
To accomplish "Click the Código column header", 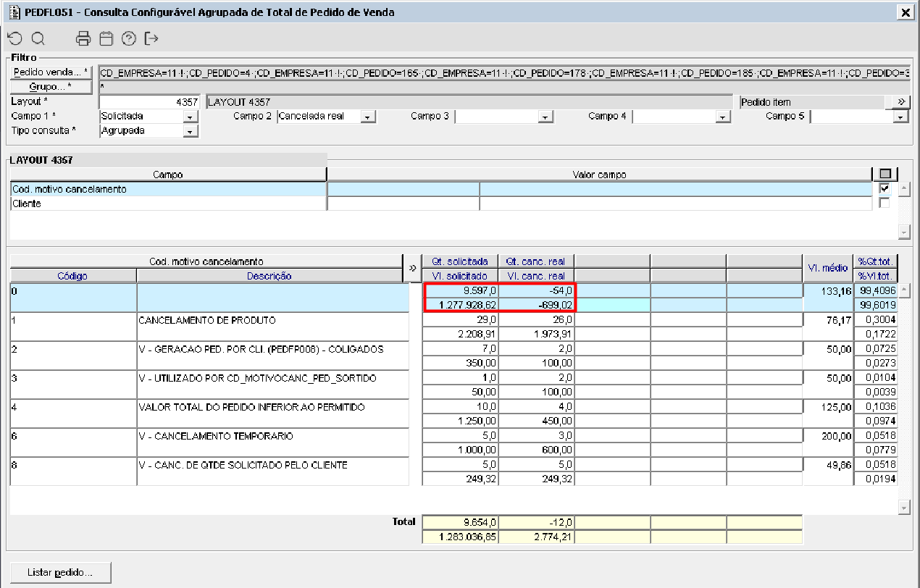I will pos(72,275).
